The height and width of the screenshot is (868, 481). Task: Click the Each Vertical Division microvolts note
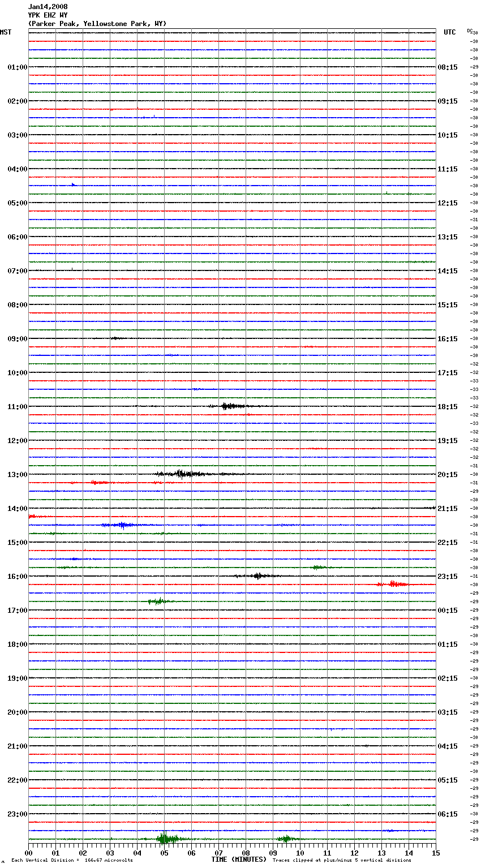point(72,861)
